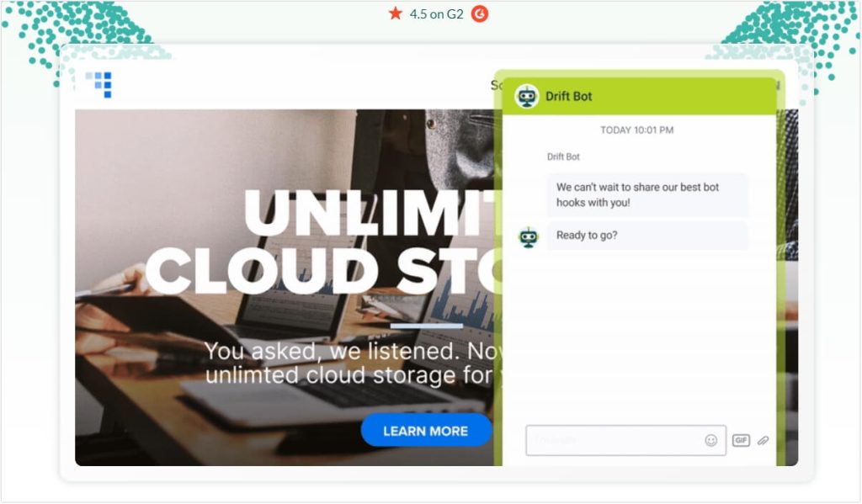862x504 pixels.
Task: Click the bot avatar beside 'Ready to go?'
Action: pyautogui.click(x=528, y=236)
